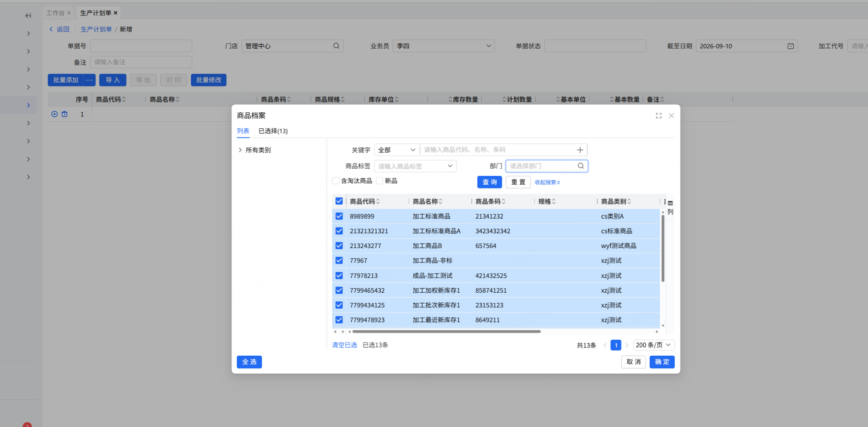Uncheck the select-all header checkbox
Screen dimensions: 868x427
point(339,201)
